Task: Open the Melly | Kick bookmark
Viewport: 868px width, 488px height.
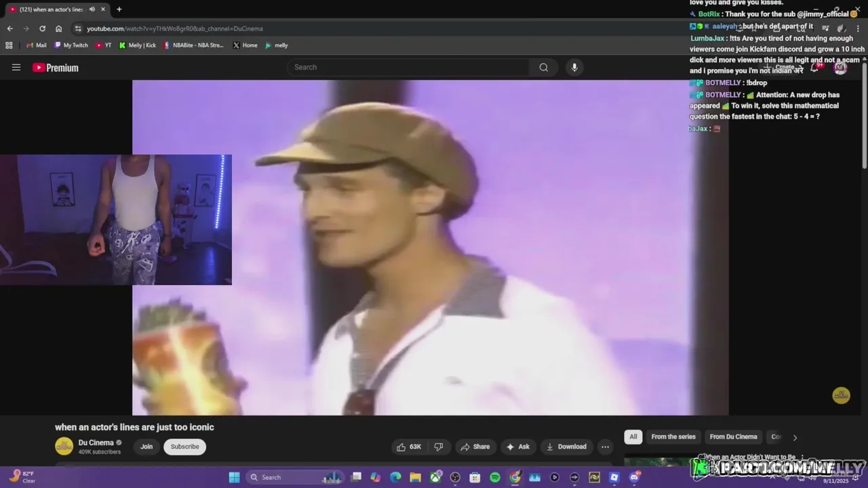Action: coord(138,45)
